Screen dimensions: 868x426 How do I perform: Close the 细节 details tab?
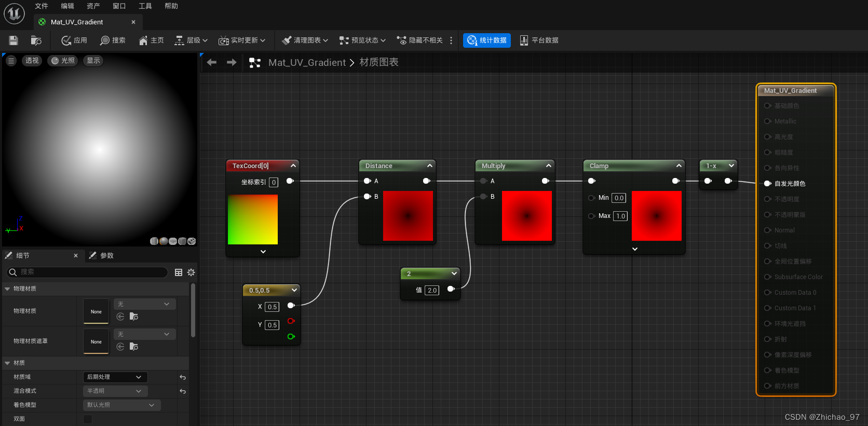point(76,255)
